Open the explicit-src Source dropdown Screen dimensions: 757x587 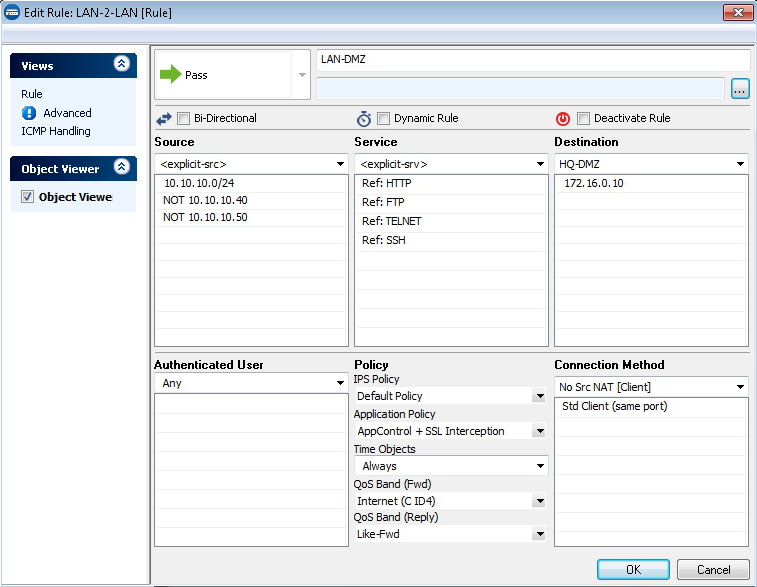pyautogui.click(x=340, y=164)
